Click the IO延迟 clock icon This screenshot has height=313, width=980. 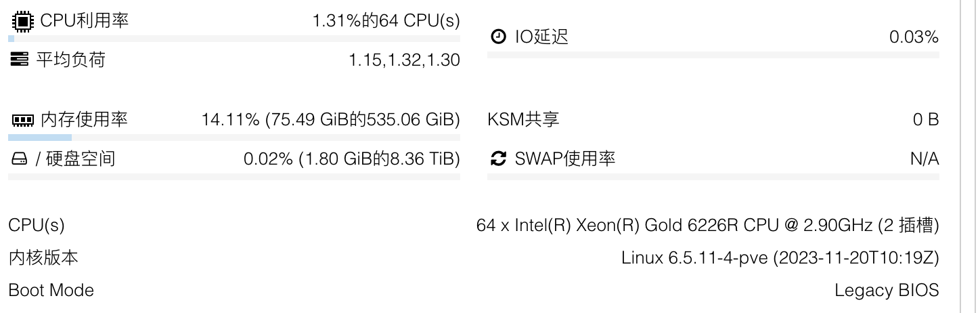[x=497, y=37]
